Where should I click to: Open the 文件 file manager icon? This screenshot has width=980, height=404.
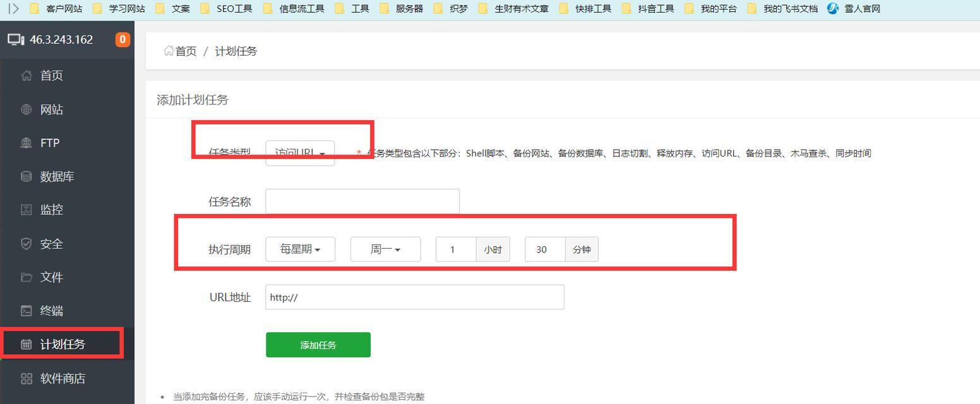[x=51, y=277]
